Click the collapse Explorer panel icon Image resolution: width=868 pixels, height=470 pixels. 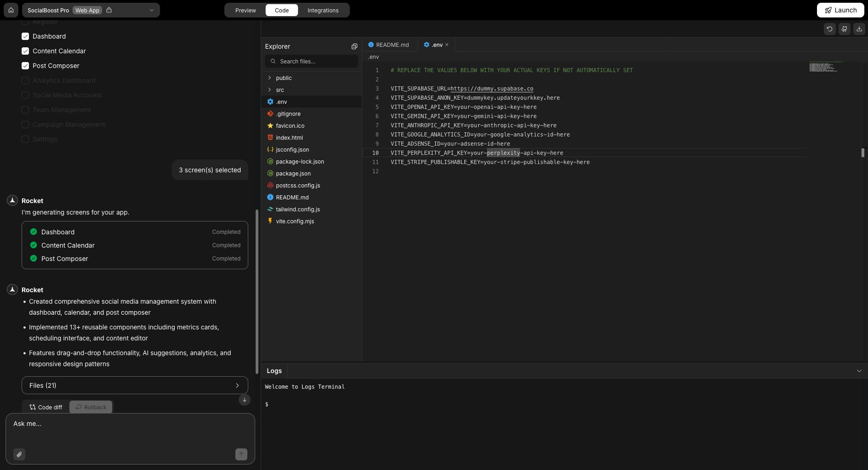[x=354, y=46]
